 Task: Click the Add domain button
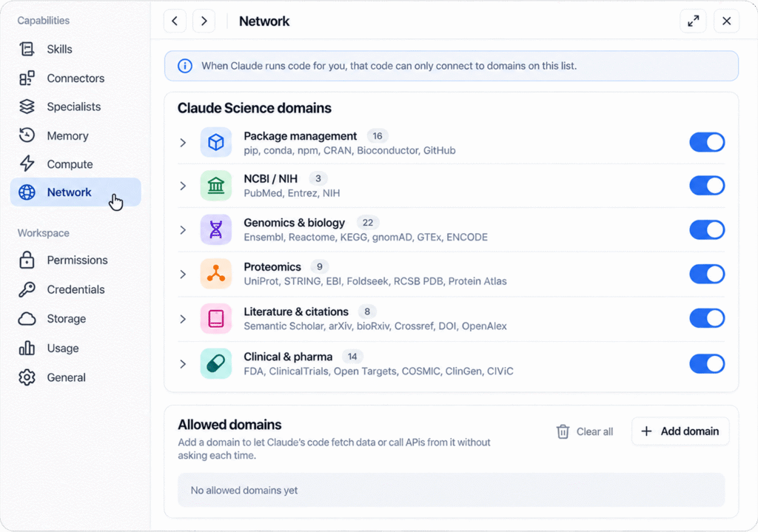[x=680, y=431]
